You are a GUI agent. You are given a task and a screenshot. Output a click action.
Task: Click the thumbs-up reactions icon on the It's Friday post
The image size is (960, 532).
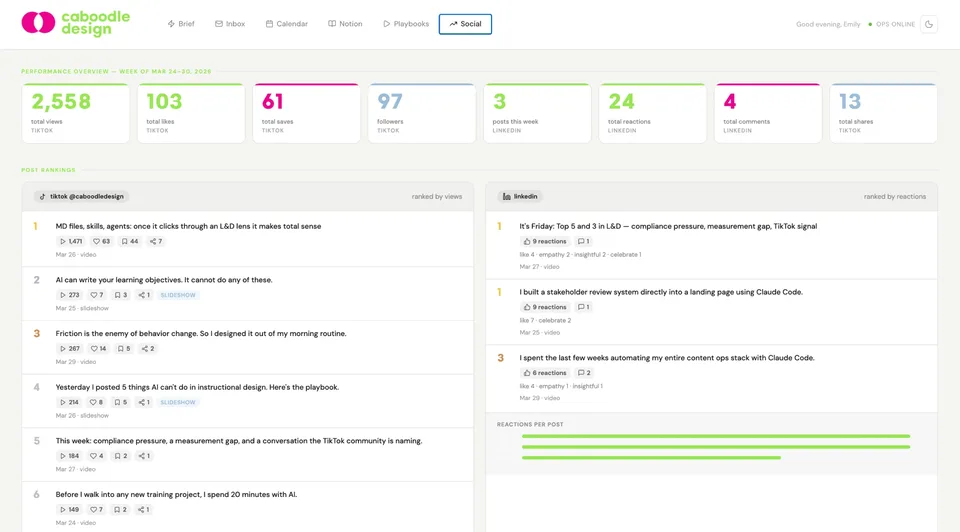click(527, 241)
